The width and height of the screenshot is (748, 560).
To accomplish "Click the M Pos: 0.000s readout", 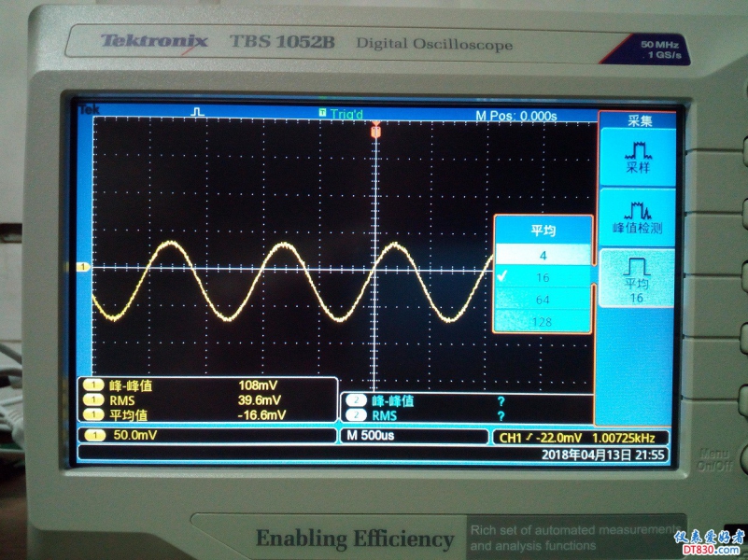I will click(x=516, y=116).
